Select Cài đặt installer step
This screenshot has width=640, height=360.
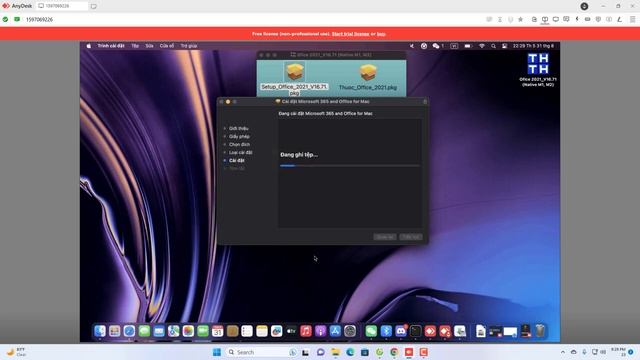point(236,160)
